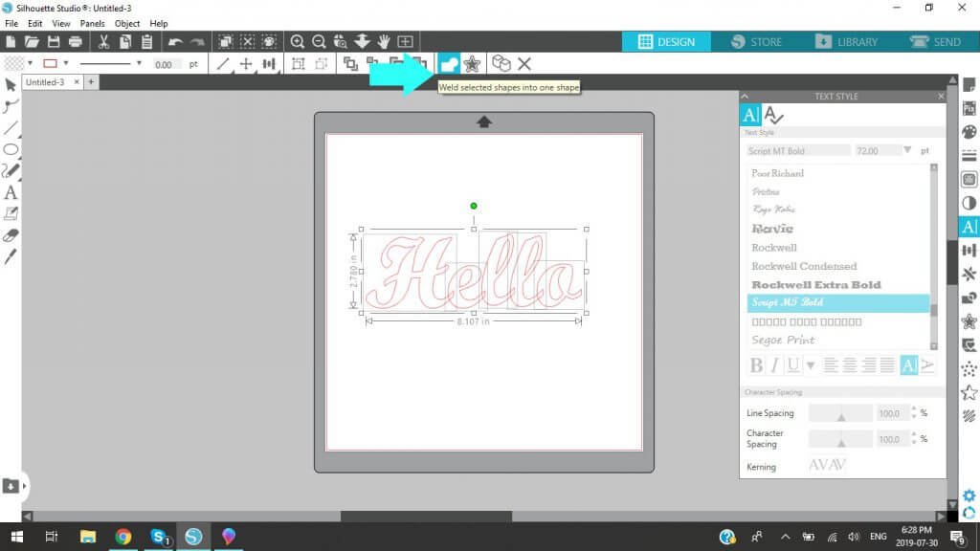Select the Eraser tool in left toolbar

(11, 235)
